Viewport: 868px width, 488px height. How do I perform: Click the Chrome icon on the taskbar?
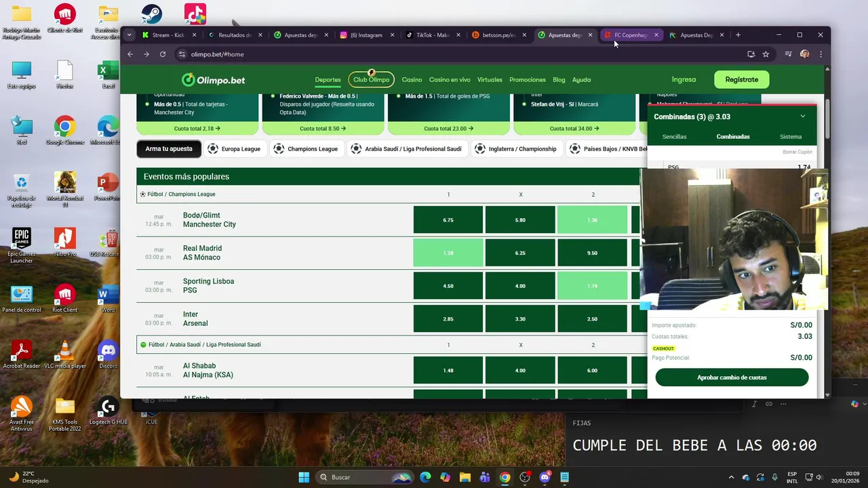pos(505,477)
